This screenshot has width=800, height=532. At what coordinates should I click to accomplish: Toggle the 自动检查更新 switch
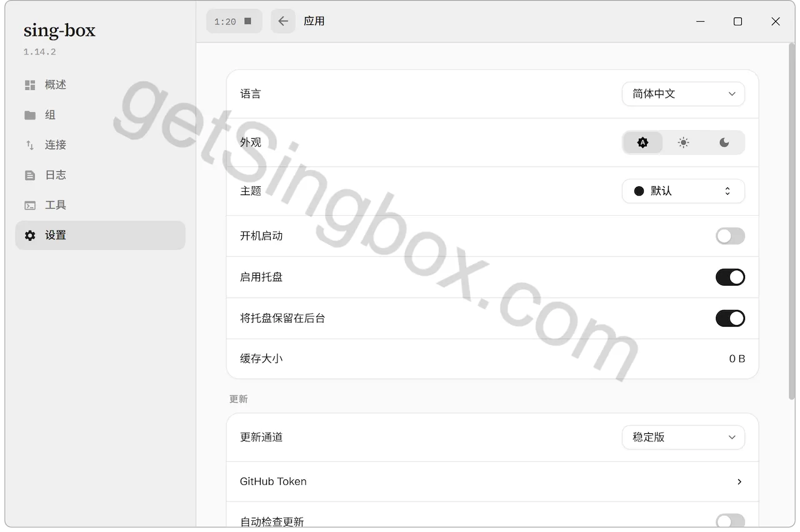point(730,521)
